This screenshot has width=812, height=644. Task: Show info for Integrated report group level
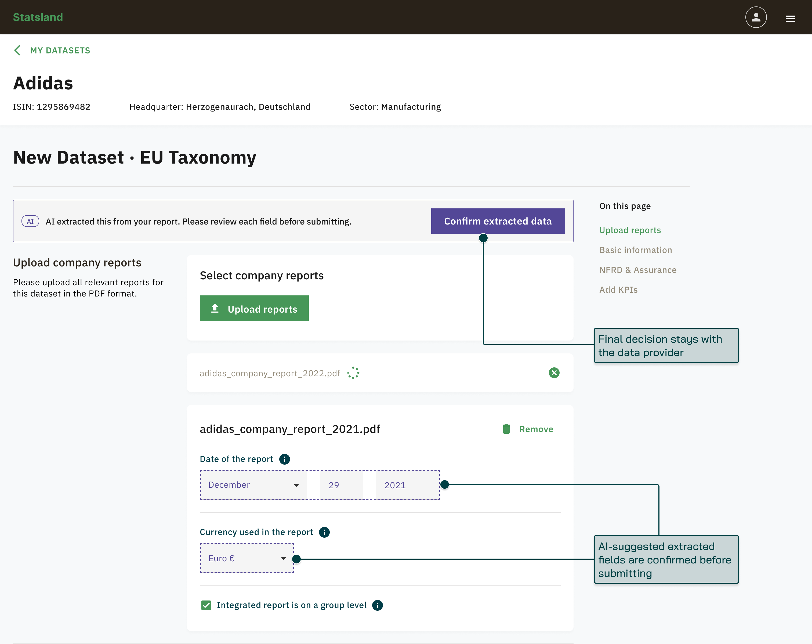(x=377, y=605)
